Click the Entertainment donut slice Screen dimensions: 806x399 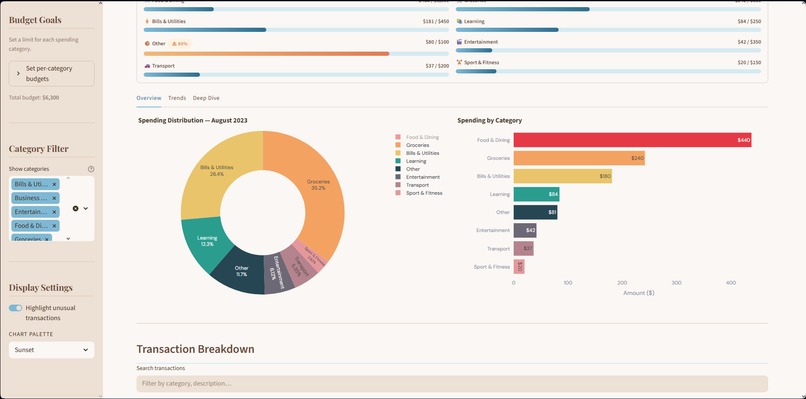(278, 274)
